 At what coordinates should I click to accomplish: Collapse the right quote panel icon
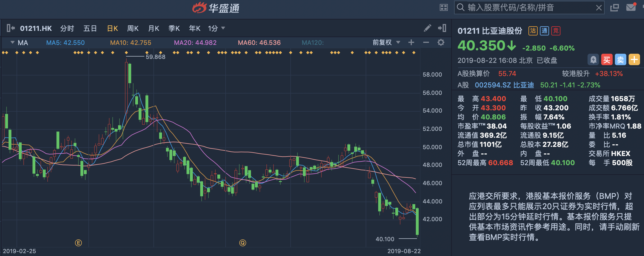coord(442,28)
